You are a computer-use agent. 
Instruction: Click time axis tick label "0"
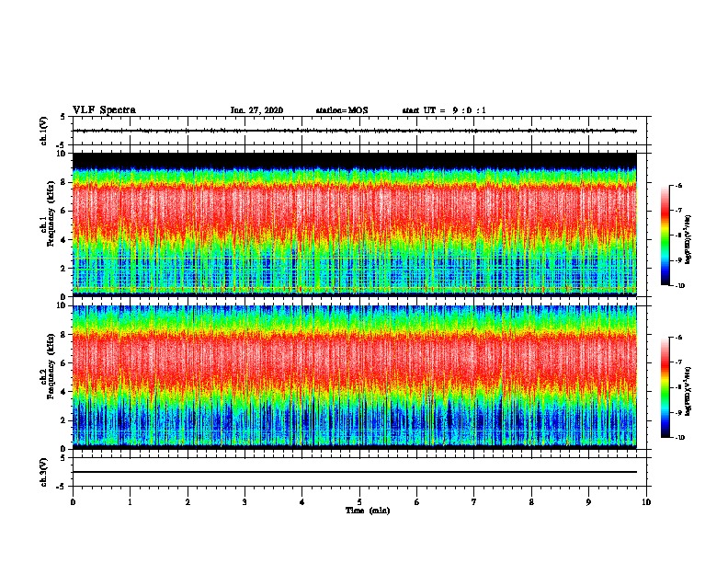pyautogui.click(x=73, y=502)
